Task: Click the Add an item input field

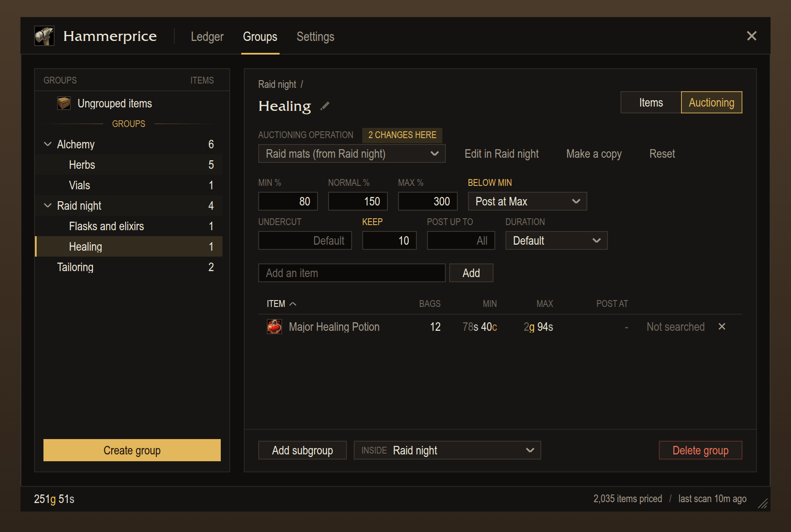Action: [x=352, y=273]
